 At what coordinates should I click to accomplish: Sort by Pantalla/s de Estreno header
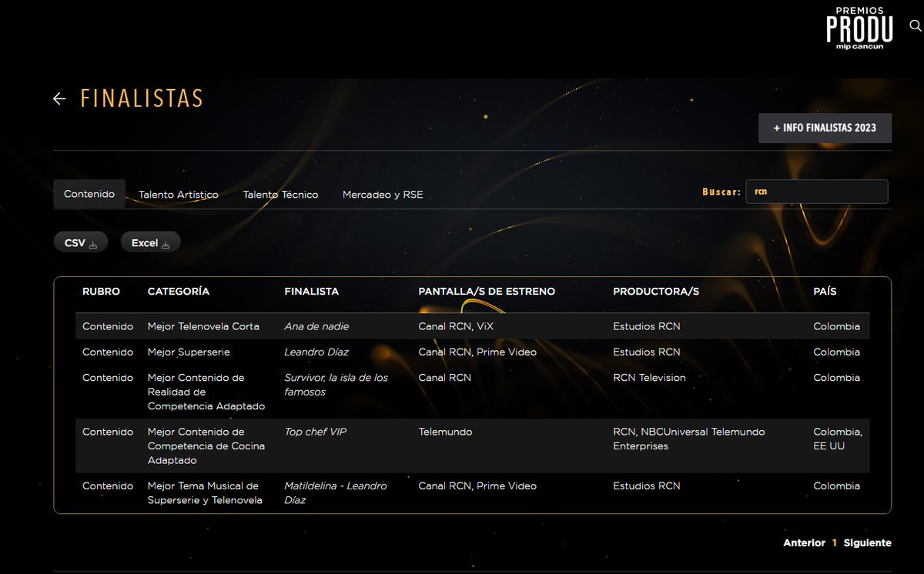[487, 292]
